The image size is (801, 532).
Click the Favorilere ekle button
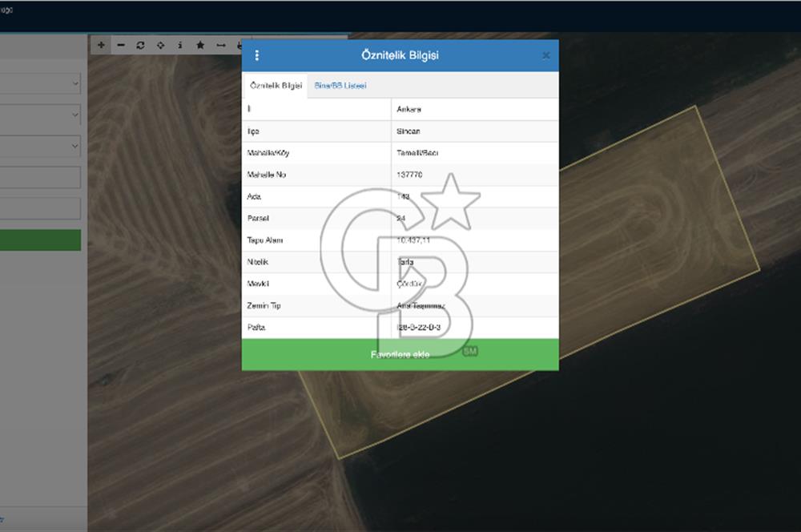400,354
